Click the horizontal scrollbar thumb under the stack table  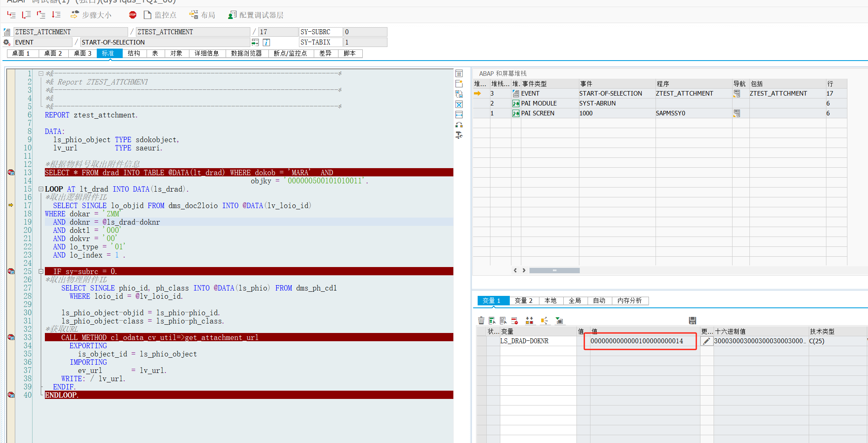(555, 270)
